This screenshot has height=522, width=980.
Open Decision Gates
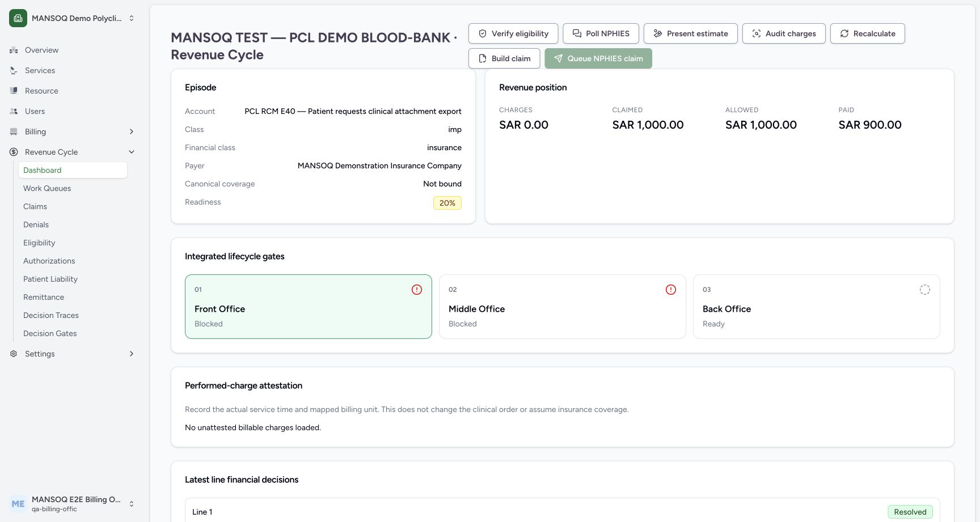pyautogui.click(x=50, y=333)
